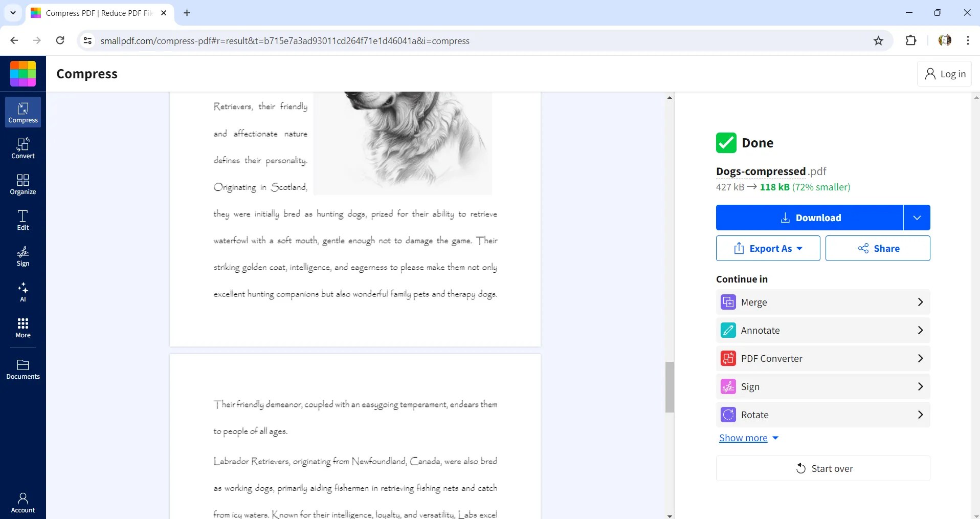Click Start over
This screenshot has height=519, width=980.
(x=823, y=468)
